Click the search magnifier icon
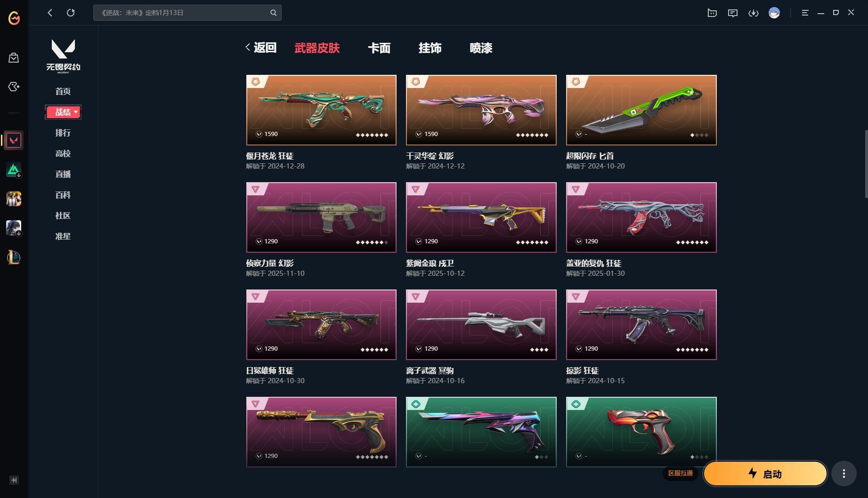Viewport: 868px width, 498px height. pos(273,13)
